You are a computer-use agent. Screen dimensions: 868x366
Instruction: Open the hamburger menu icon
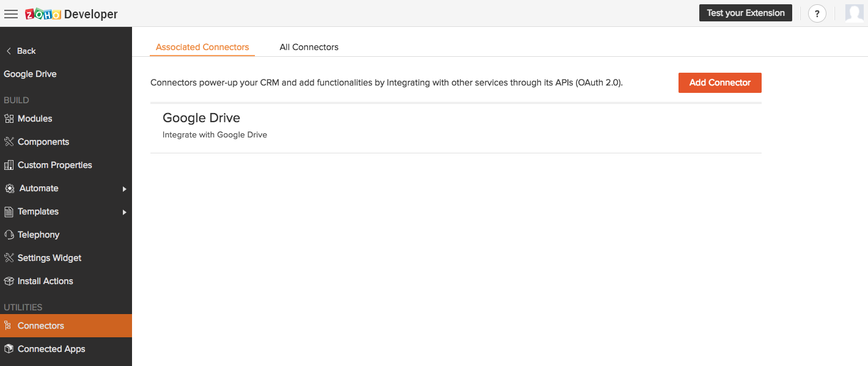(11, 13)
